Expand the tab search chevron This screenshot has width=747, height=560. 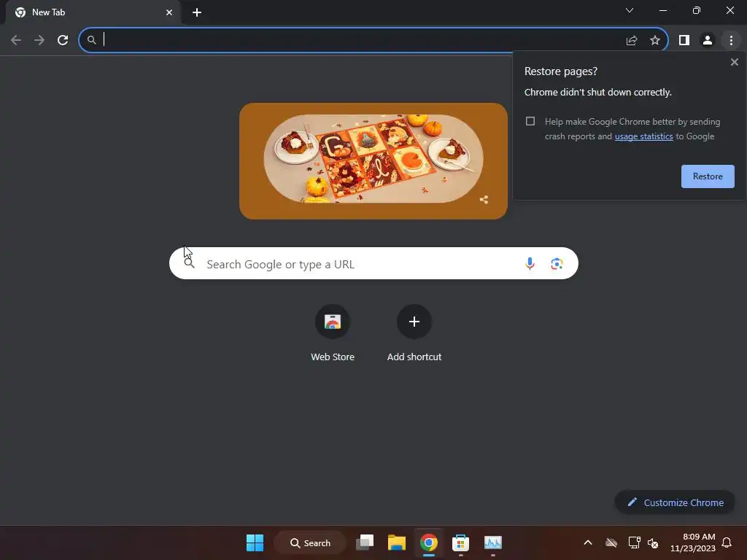(x=630, y=10)
